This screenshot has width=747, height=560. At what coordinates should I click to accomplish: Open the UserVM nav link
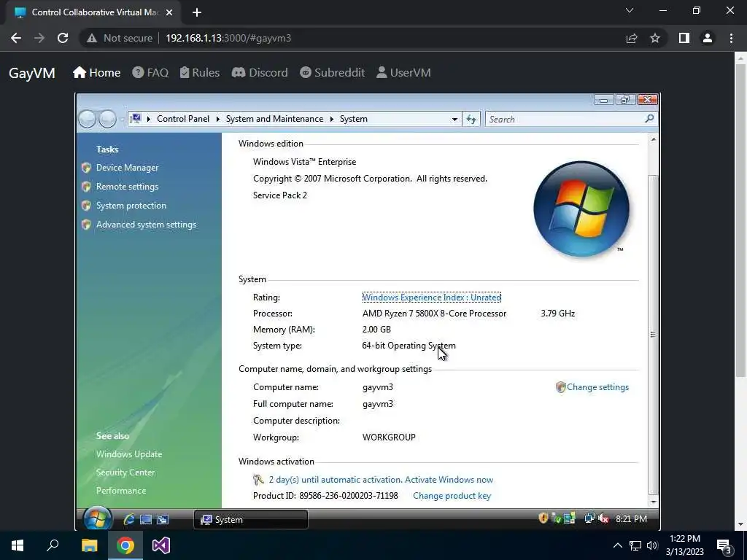(403, 72)
